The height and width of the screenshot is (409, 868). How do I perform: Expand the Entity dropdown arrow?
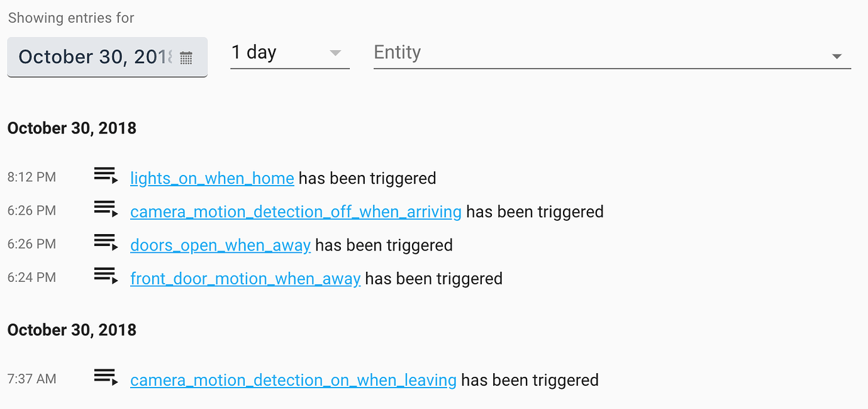pos(837,57)
